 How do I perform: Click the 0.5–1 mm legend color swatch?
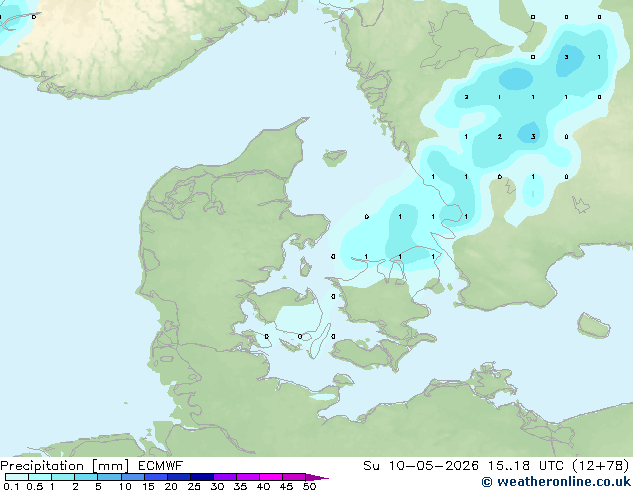point(40,477)
